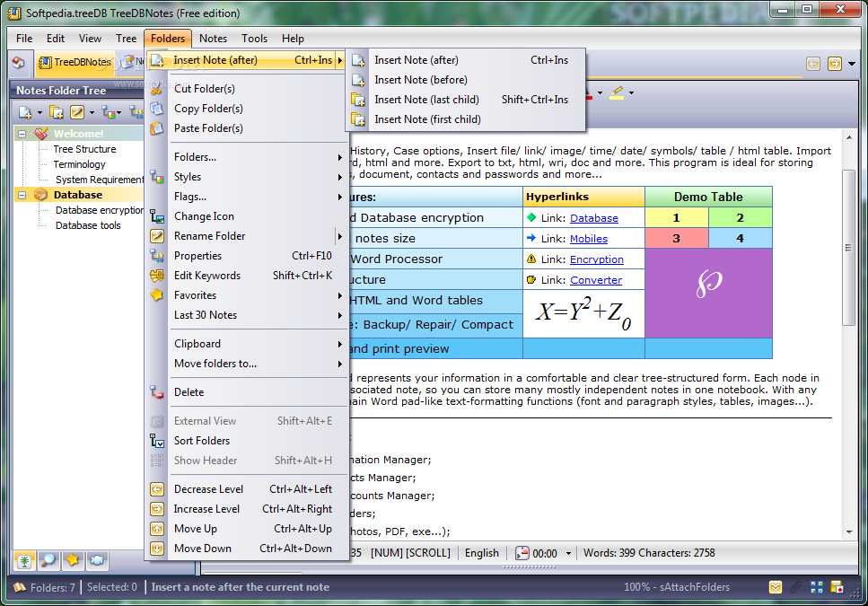This screenshot has width=868, height=606.
Task: Follow the Converter hyperlink
Action: (596, 280)
